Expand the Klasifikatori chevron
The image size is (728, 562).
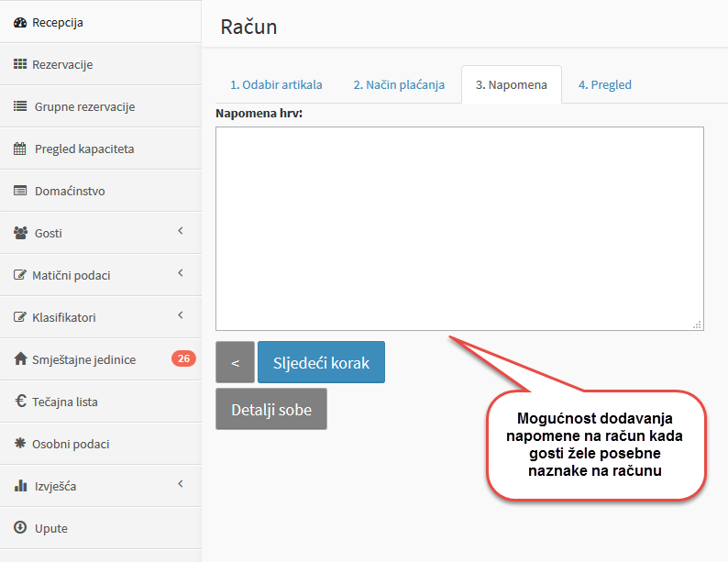point(181,315)
